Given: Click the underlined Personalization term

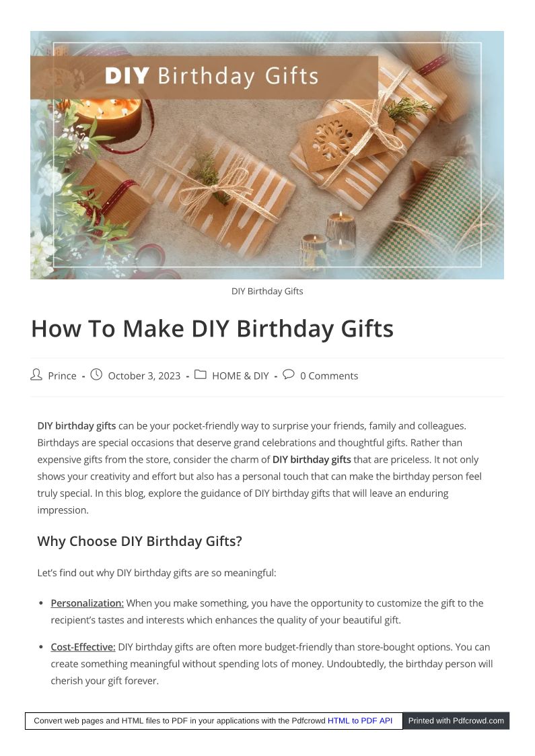Looking at the screenshot, I should click(x=87, y=603).
